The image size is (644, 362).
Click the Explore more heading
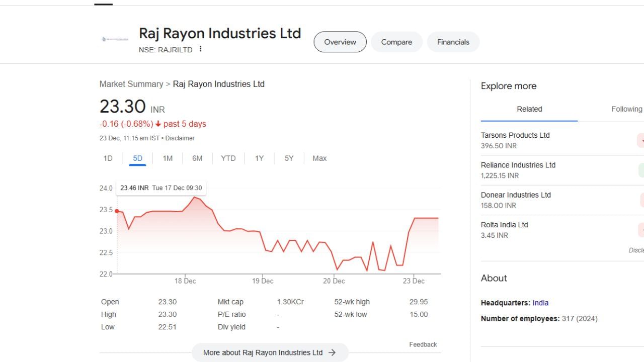509,86
